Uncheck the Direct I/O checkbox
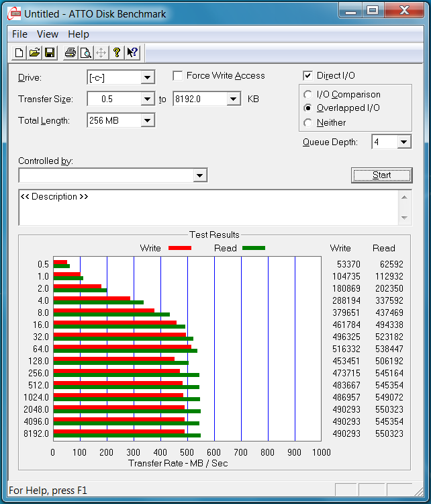The image size is (431, 504). click(307, 76)
